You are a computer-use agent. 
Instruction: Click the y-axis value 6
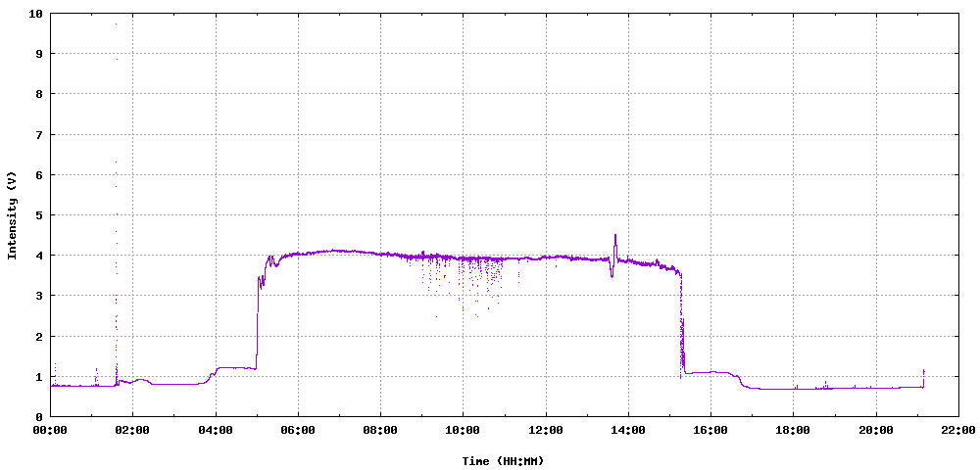point(39,174)
